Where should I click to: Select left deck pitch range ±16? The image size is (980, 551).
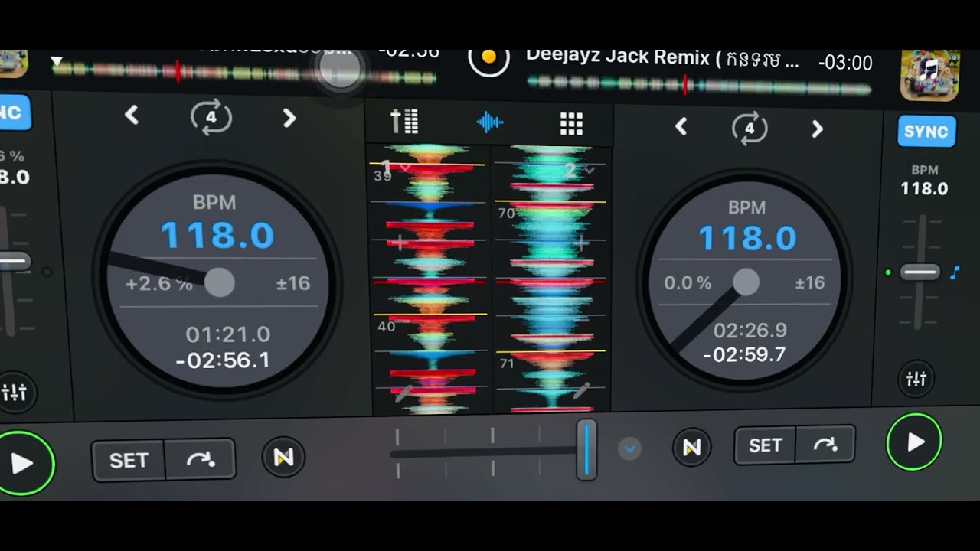tap(293, 283)
